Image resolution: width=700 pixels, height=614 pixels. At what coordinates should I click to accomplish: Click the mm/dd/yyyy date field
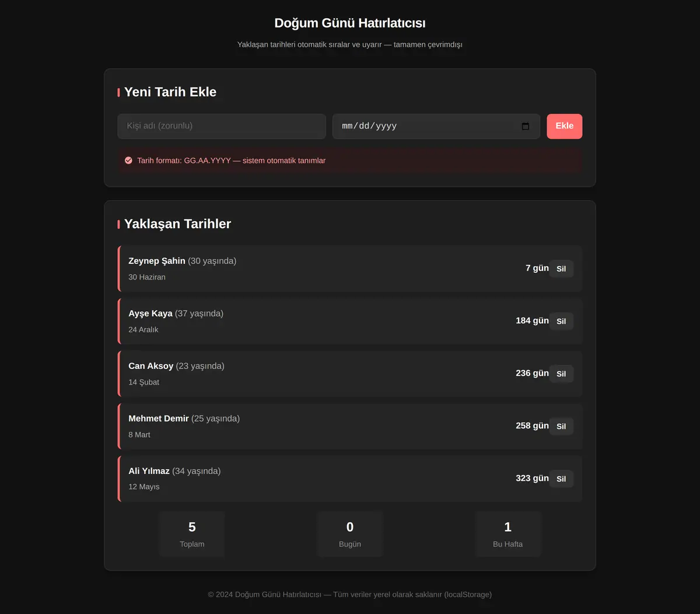click(x=436, y=126)
